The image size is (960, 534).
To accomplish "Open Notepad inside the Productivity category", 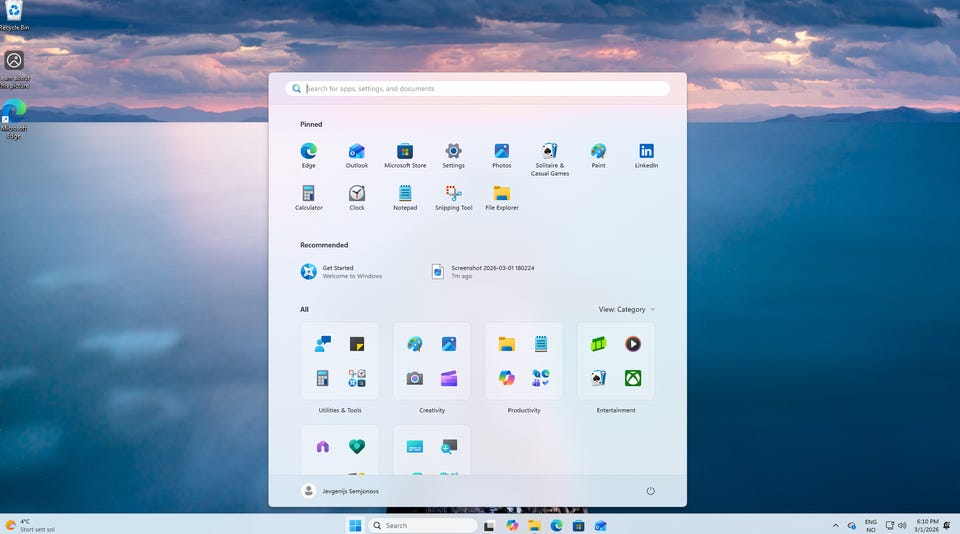I will (x=541, y=344).
